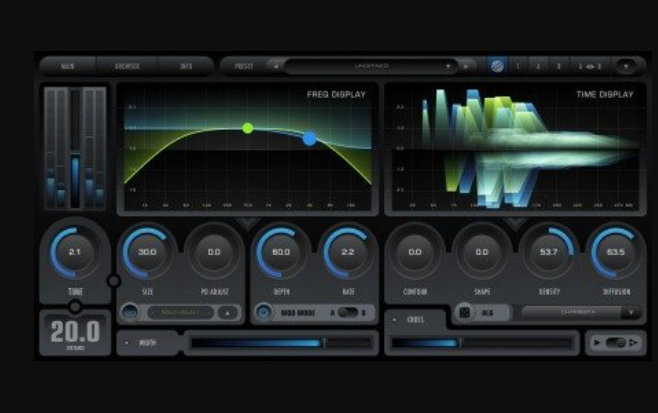This screenshot has width=658, height=413.
Task: Click the Preset button
Action: tap(243, 66)
